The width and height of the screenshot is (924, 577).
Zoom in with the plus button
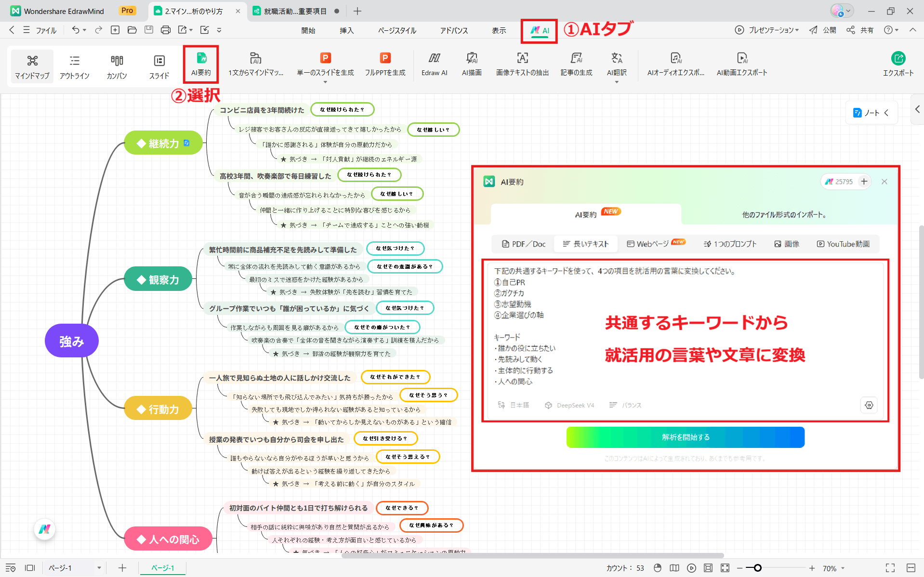pos(812,568)
